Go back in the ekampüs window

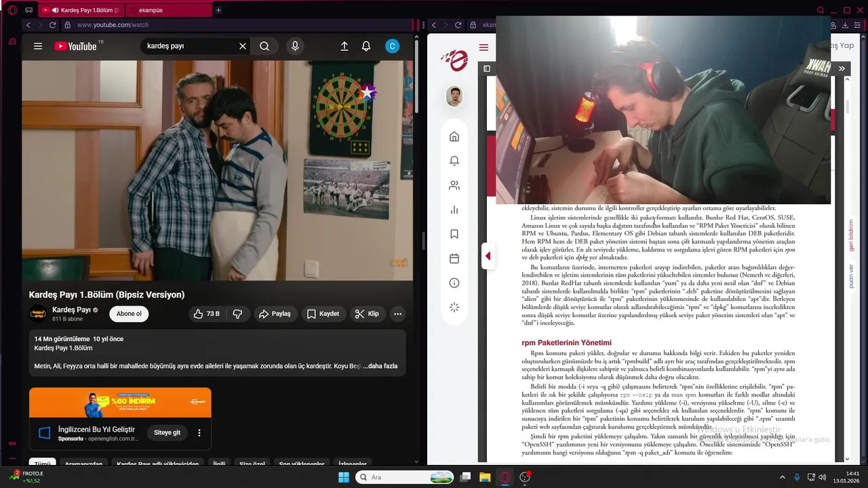pyautogui.click(x=434, y=25)
